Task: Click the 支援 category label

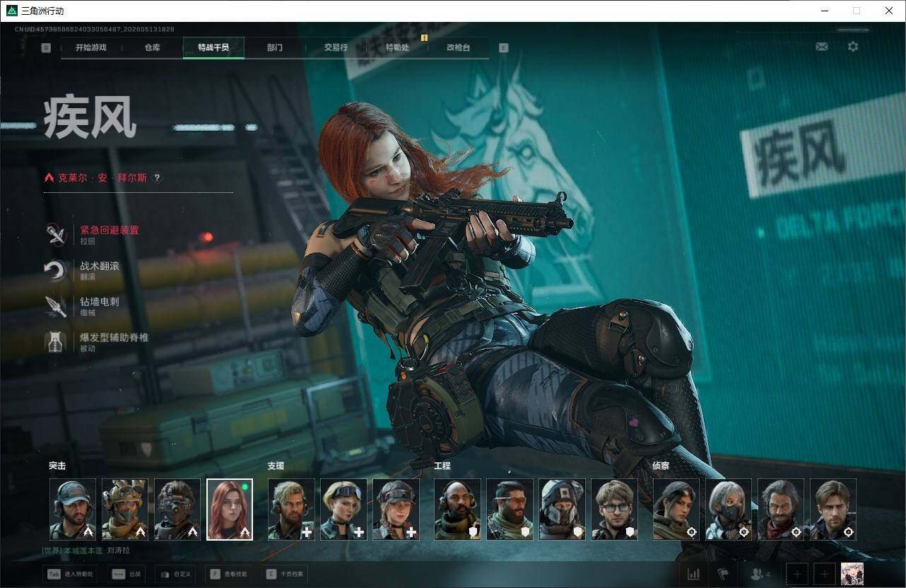Action: coord(276,466)
